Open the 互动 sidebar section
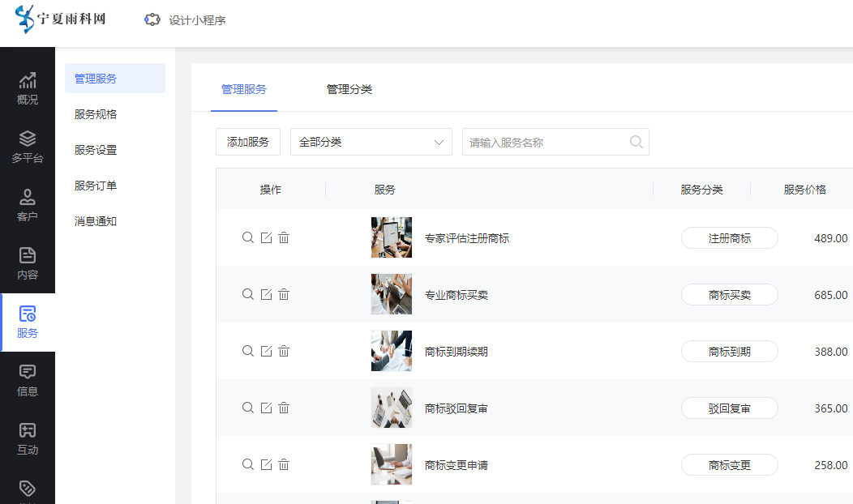 28,438
